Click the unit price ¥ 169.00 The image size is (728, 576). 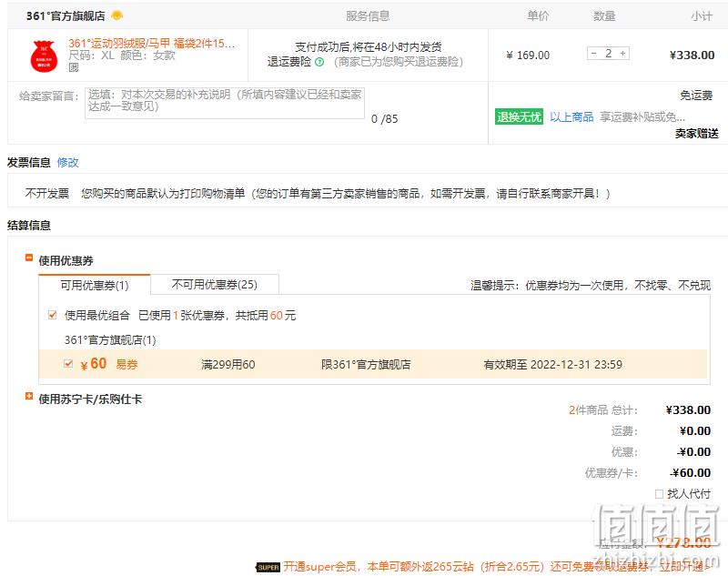pos(528,56)
